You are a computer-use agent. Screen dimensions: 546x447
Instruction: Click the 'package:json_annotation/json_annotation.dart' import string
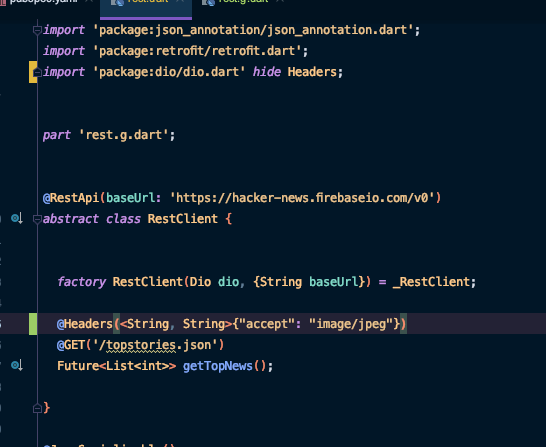[253, 30]
